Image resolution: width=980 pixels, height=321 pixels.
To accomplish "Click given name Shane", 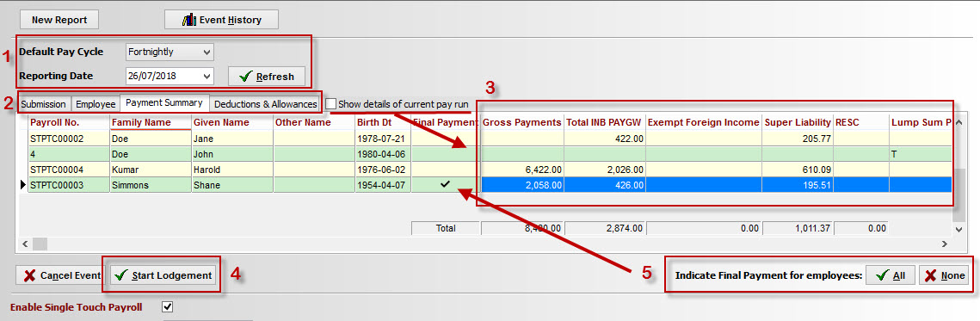I will click(x=232, y=184).
